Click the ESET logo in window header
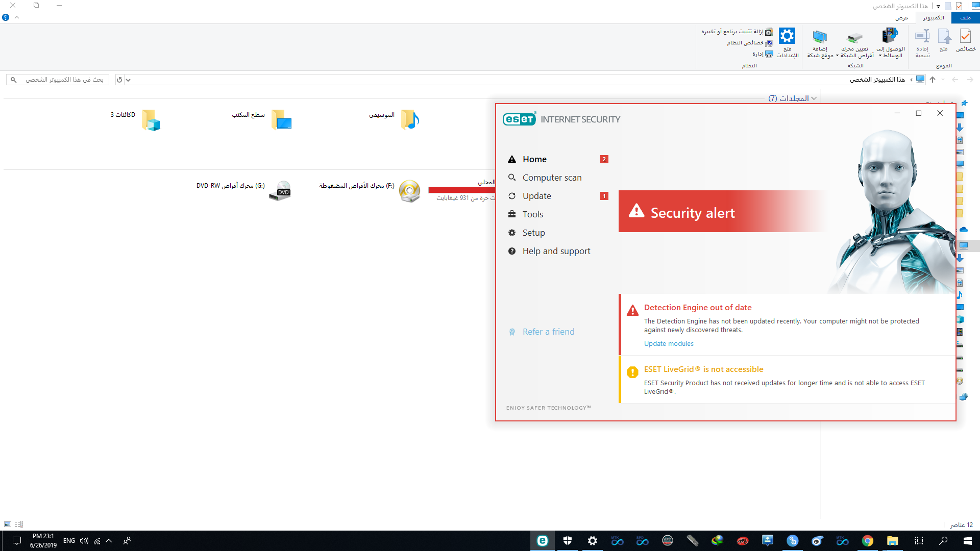This screenshot has width=980, height=551. pyautogui.click(x=519, y=119)
